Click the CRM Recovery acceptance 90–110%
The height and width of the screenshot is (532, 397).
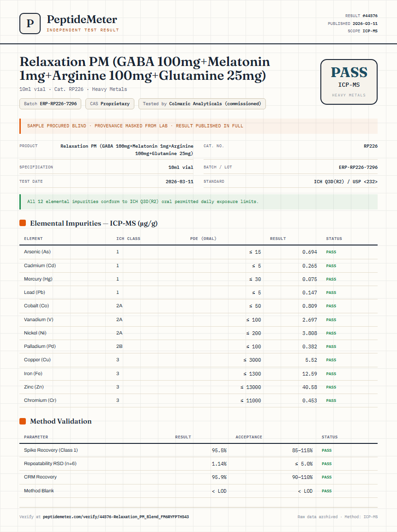[x=302, y=478]
